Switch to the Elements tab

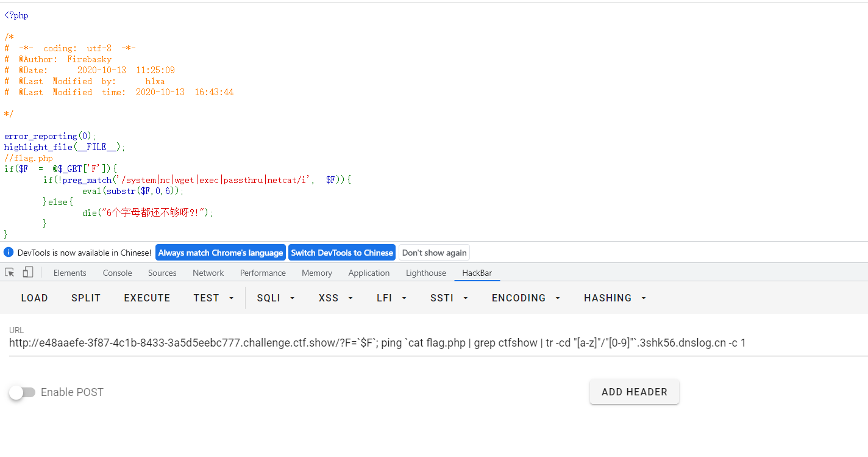[x=70, y=273]
